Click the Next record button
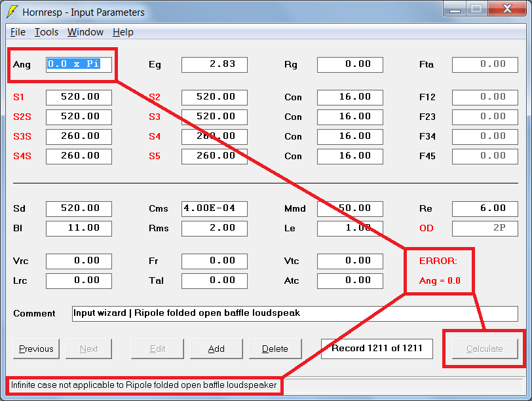Image resolution: width=532 pixels, height=401 pixels. click(88, 349)
